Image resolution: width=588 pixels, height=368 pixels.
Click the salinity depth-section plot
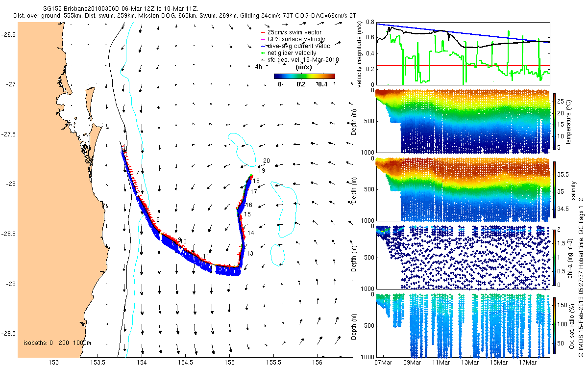coord(463,189)
